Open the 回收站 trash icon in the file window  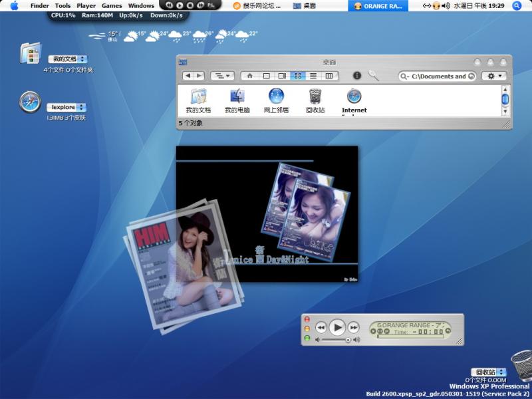point(315,97)
